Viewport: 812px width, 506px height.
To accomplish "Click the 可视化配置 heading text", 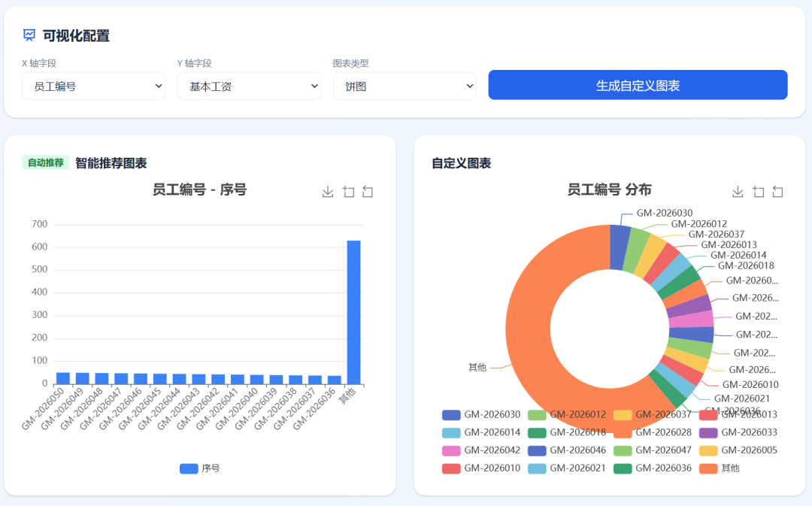I will [76, 36].
